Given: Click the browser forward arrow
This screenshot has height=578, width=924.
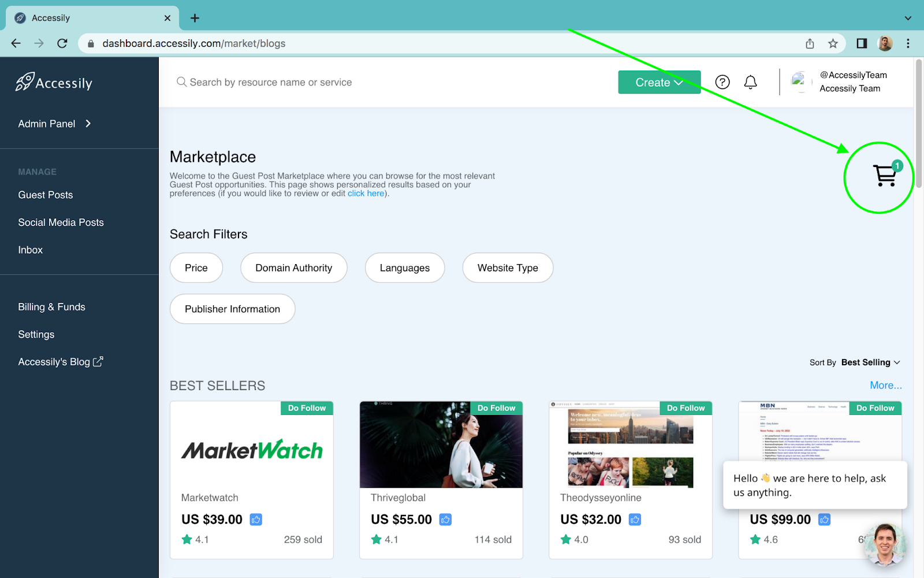Looking at the screenshot, I should pos(39,43).
